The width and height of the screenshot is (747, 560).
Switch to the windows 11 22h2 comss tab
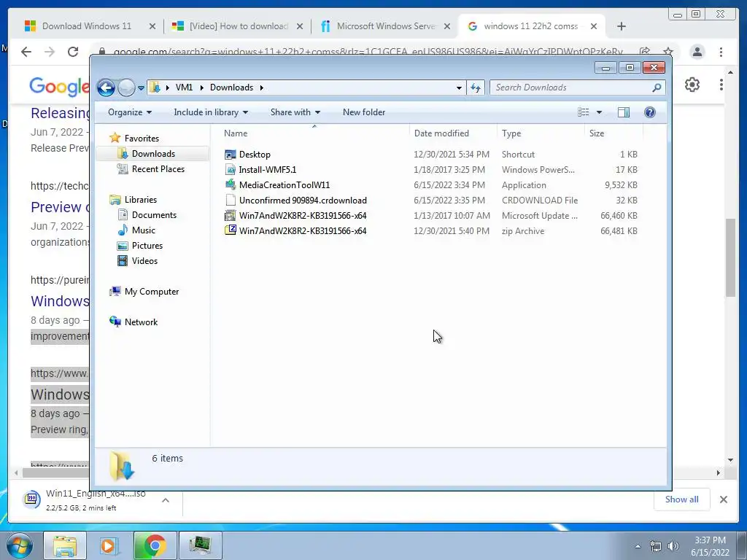(532, 26)
